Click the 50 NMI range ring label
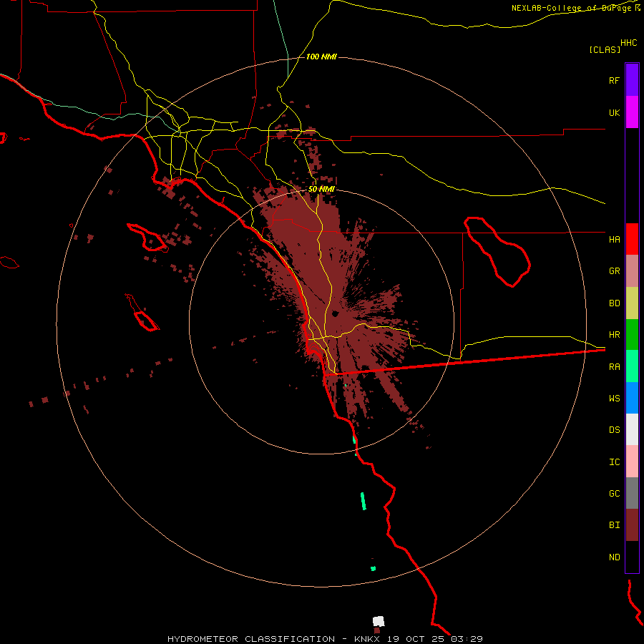Screen dimensions: 644x644 [321, 189]
